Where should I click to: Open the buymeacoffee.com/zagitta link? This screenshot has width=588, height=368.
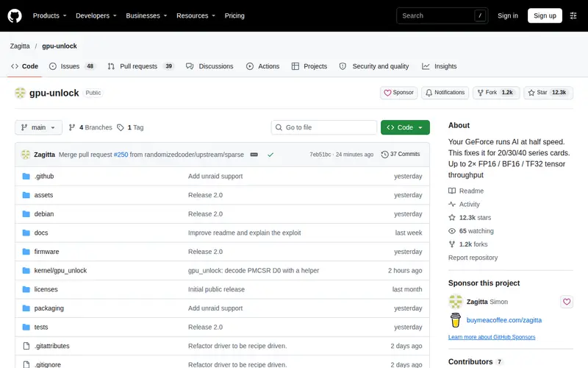click(503, 320)
